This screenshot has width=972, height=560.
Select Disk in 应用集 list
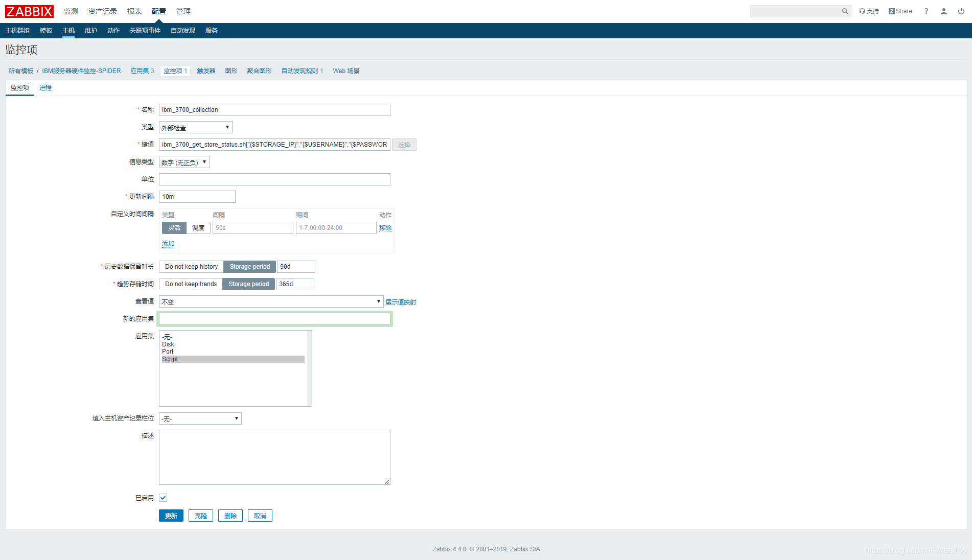coord(233,344)
